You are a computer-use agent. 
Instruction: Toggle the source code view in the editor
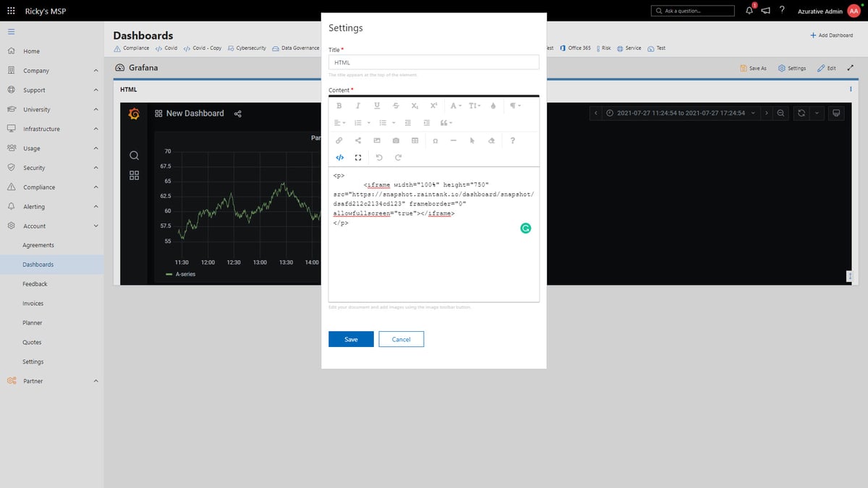coord(339,157)
